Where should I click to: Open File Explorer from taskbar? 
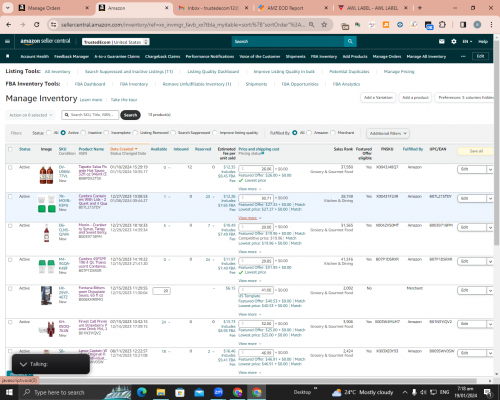[161, 392]
